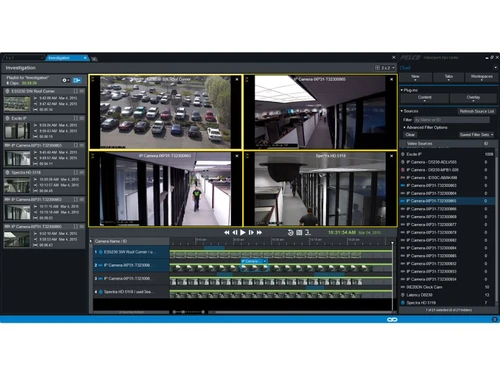Close the parking lot camera cell

[x=237, y=79]
